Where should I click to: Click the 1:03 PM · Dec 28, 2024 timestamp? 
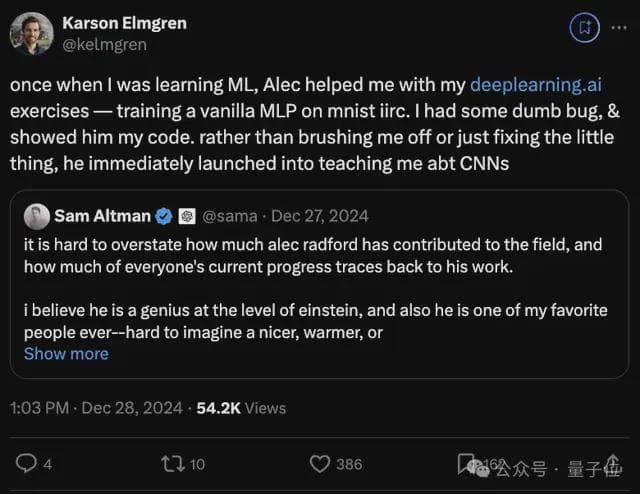coord(97,408)
